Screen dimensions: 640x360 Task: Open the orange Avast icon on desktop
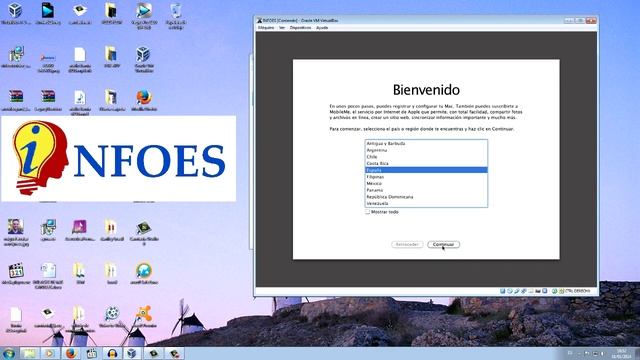(x=144, y=313)
